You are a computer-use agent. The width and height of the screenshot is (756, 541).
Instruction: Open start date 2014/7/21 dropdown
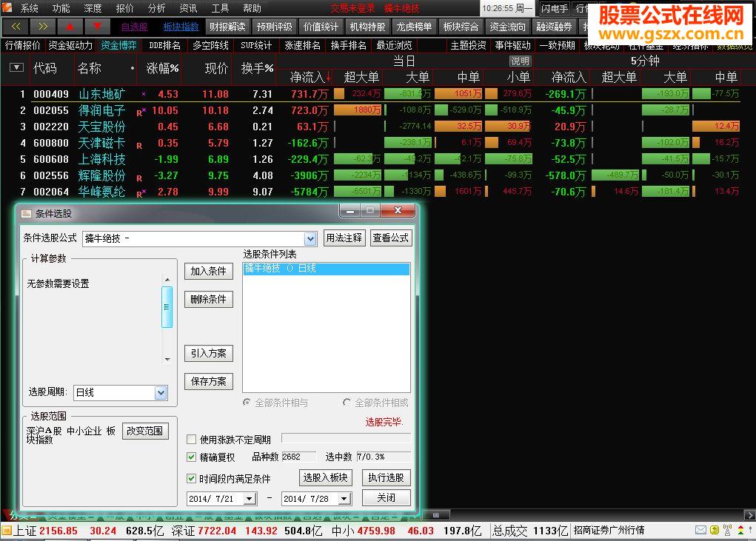pos(250,499)
